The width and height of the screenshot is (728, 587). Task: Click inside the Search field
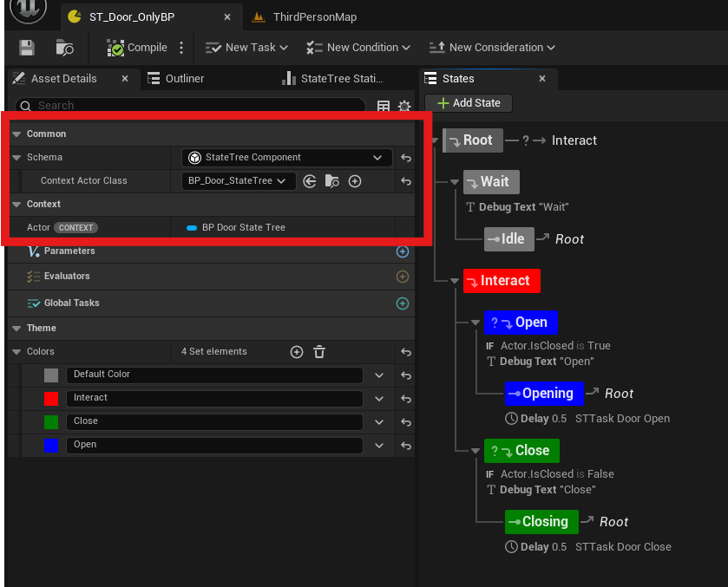(174, 105)
